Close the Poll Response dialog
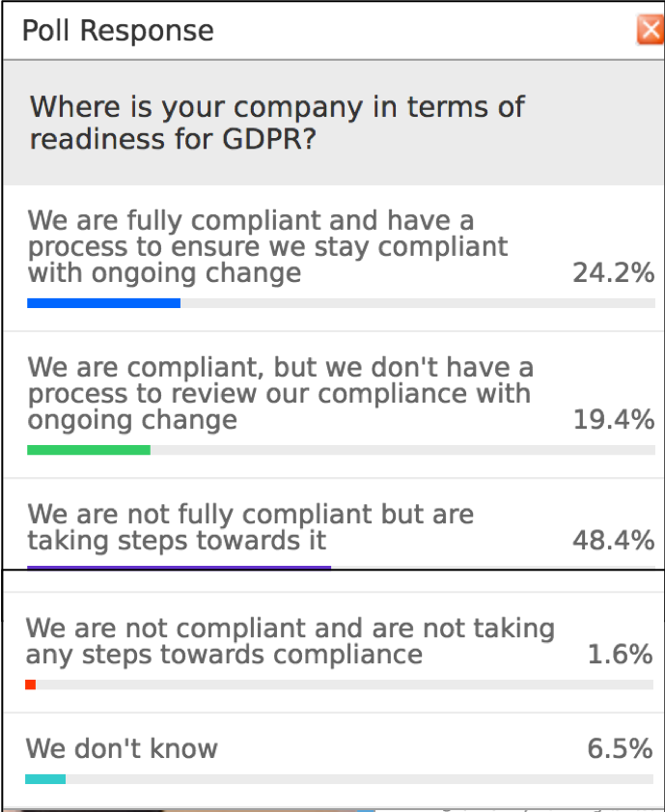Viewport: 665px width, 812px height. (651, 30)
